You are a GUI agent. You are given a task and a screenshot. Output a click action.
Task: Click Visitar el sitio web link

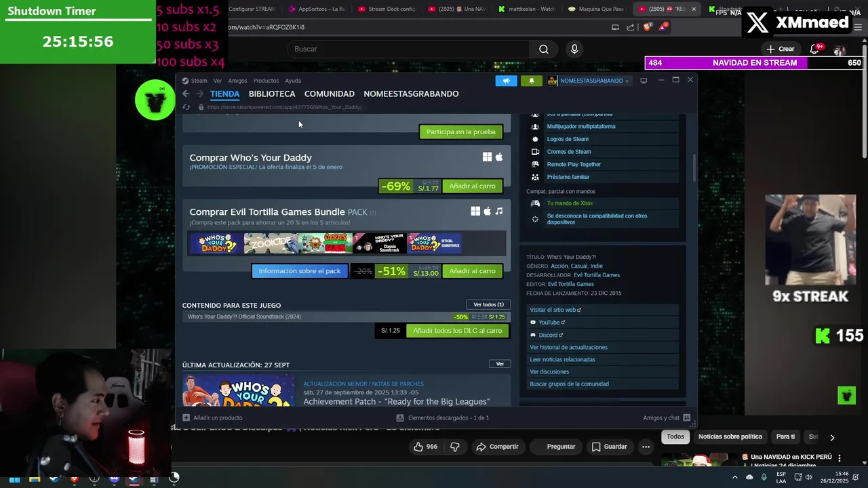(x=555, y=310)
